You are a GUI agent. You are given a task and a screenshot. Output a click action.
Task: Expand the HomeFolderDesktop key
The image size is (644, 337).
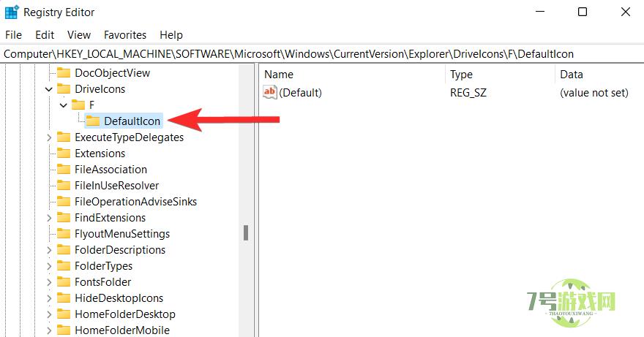tap(49, 314)
